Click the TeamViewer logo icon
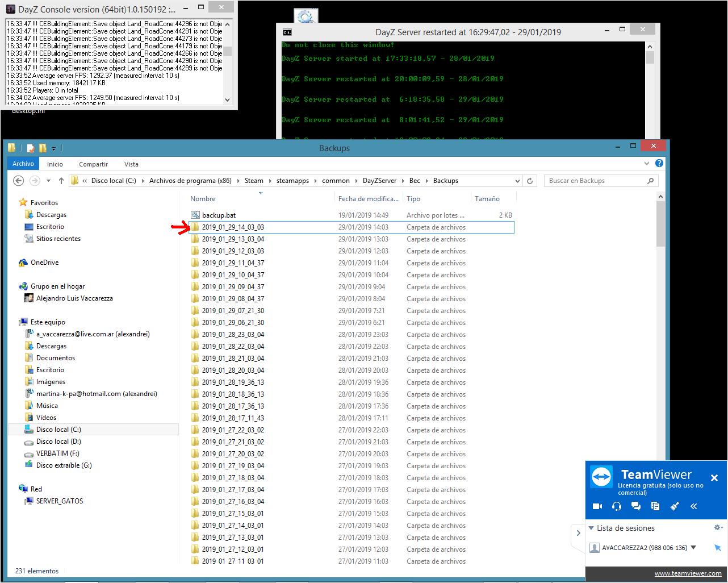Viewport: 728px width, 583px height. point(601,476)
